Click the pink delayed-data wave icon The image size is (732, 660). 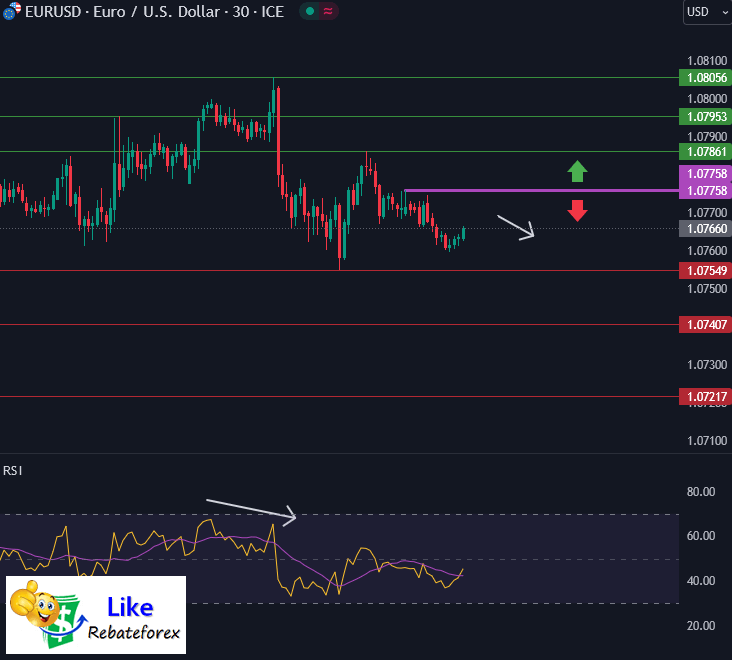tap(328, 11)
